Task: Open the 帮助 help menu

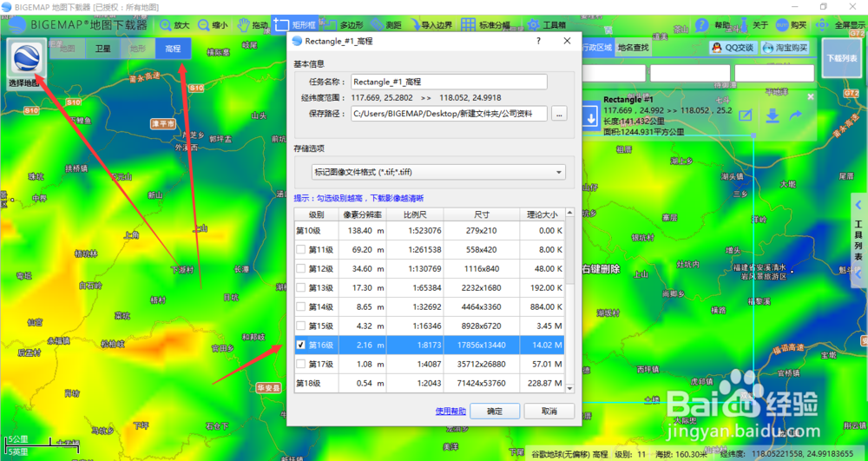Action: (x=713, y=25)
